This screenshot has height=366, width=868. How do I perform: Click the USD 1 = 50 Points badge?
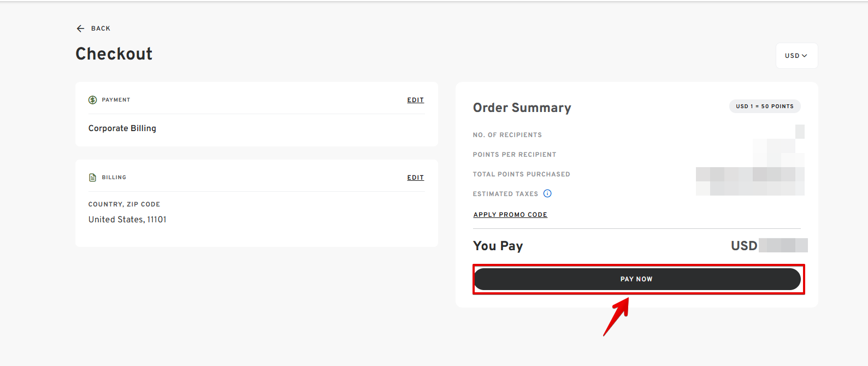pos(764,106)
